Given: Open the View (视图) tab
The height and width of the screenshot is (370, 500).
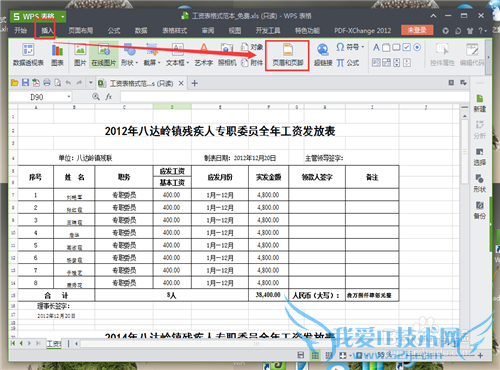Looking at the screenshot, I should (235, 31).
